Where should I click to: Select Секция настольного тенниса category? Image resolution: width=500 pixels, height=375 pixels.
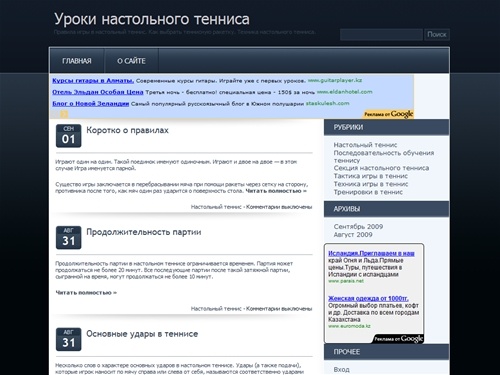[x=381, y=168]
